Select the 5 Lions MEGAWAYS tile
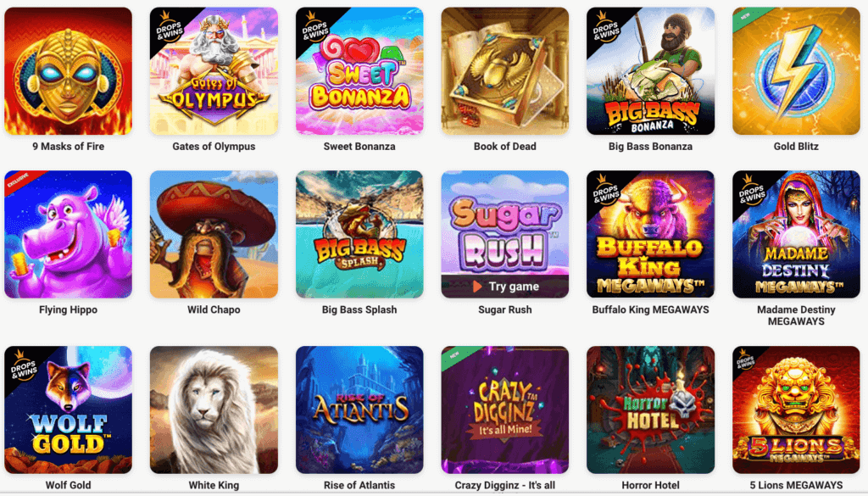 tap(796, 410)
